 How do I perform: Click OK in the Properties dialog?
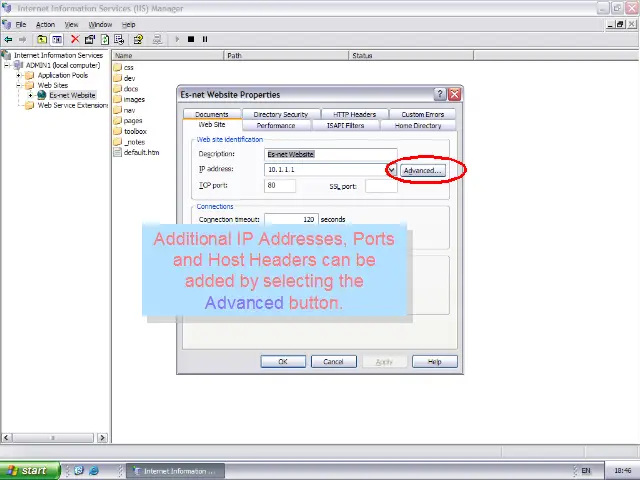click(283, 362)
